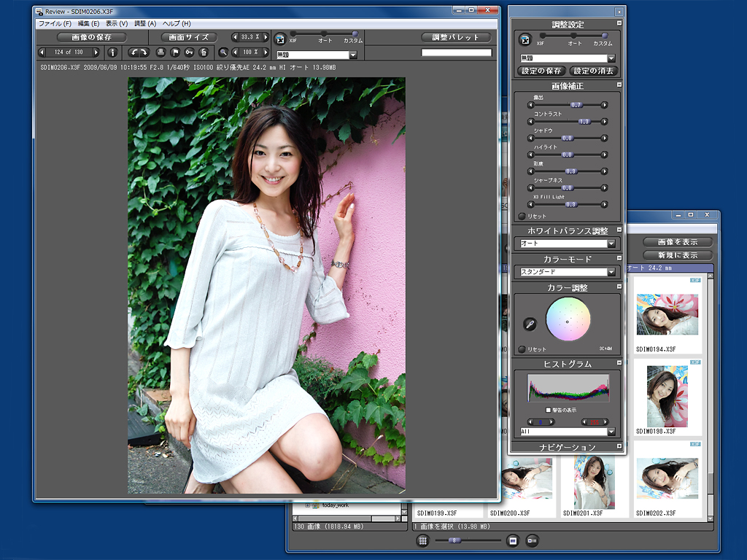The image size is (747, 560).
Task: Click the grid thumbnail view icon
Action: 422,540
